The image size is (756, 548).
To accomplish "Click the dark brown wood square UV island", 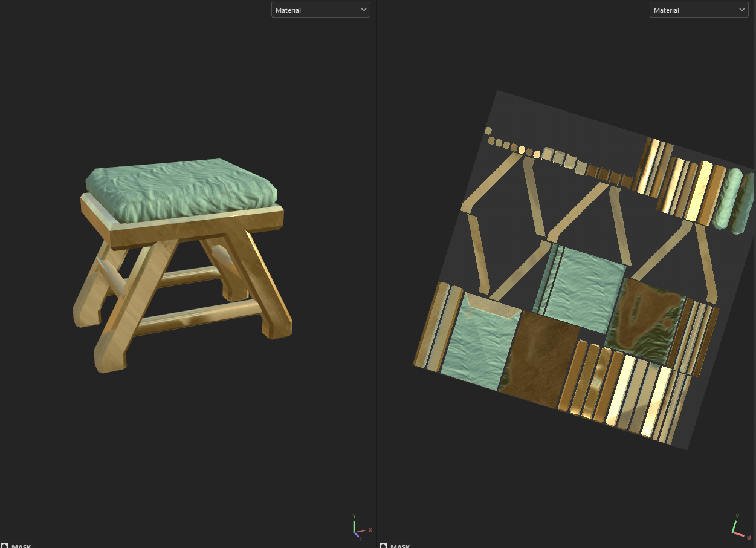I will coord(539,359).
